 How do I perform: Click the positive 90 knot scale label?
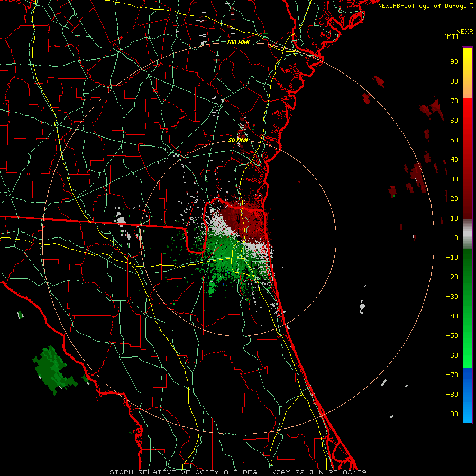click(454, 62)
